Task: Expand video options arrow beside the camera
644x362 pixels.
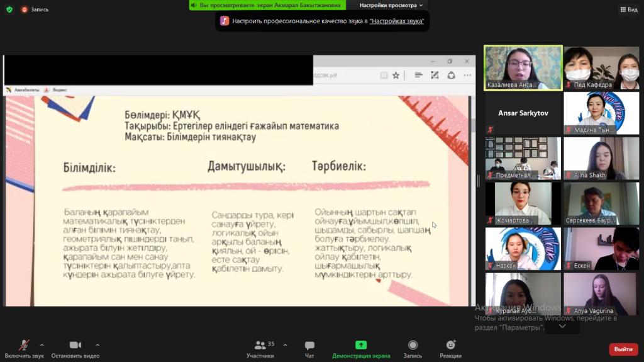Action: point(97,345)
